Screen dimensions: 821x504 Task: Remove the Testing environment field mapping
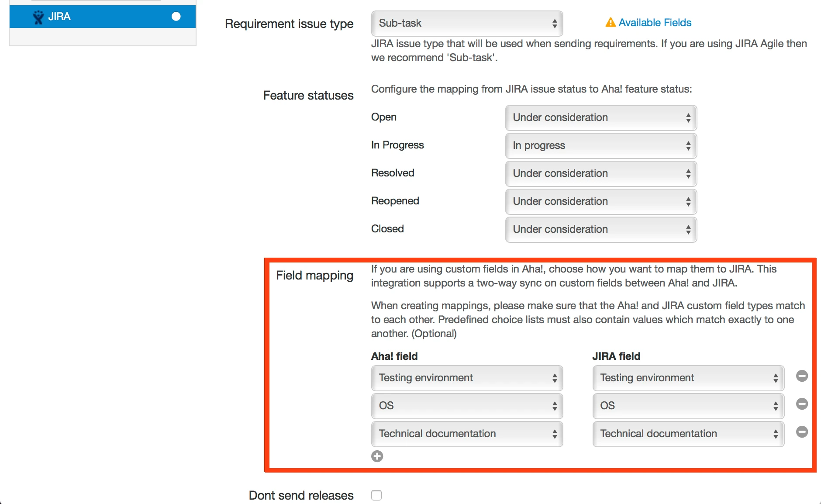(x=802, y=376)
